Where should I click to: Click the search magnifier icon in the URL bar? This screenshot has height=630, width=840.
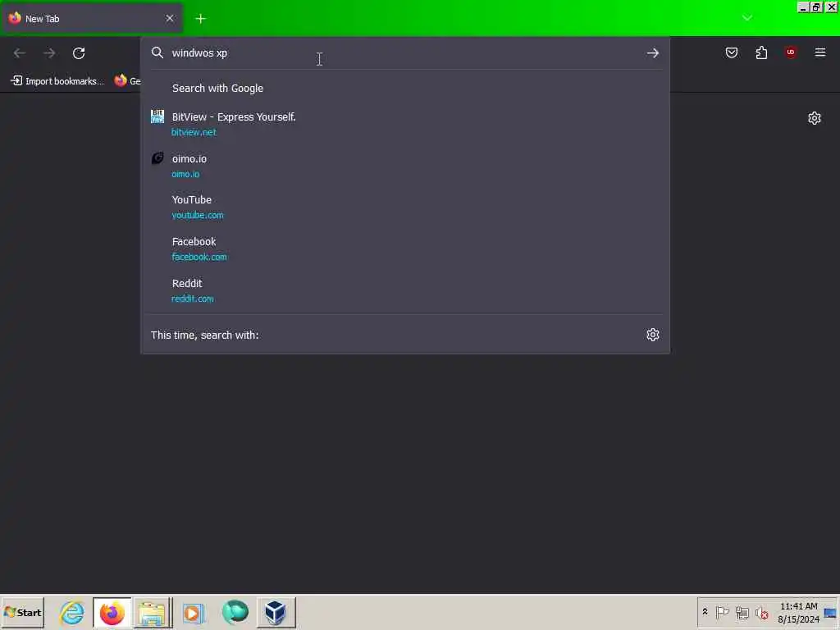tap(157, 52)
